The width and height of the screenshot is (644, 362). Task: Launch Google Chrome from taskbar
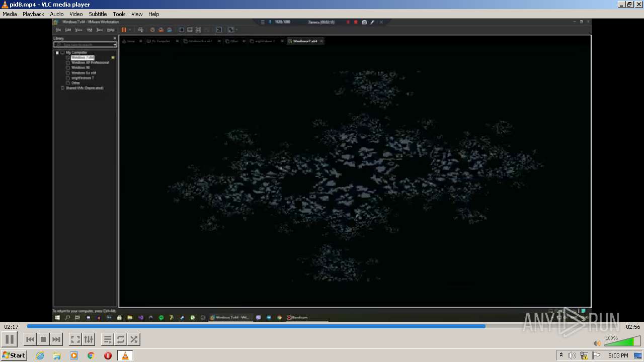tap(91, 355)
